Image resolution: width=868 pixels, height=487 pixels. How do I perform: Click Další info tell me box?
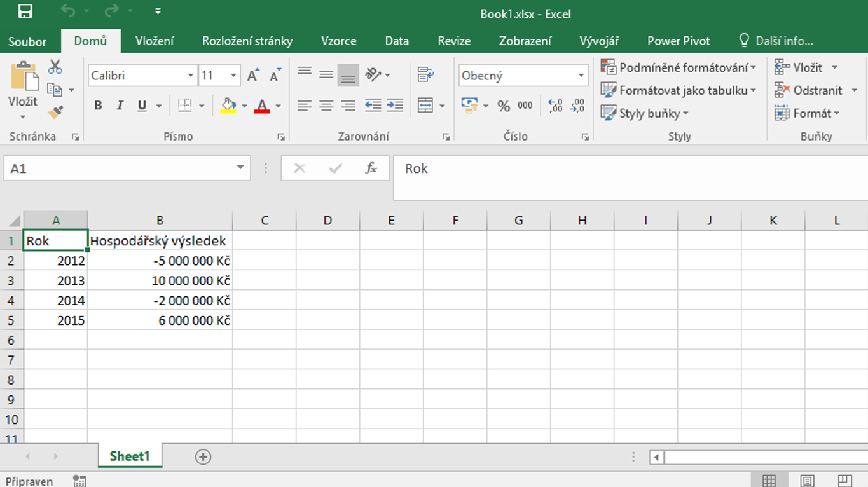776,41
